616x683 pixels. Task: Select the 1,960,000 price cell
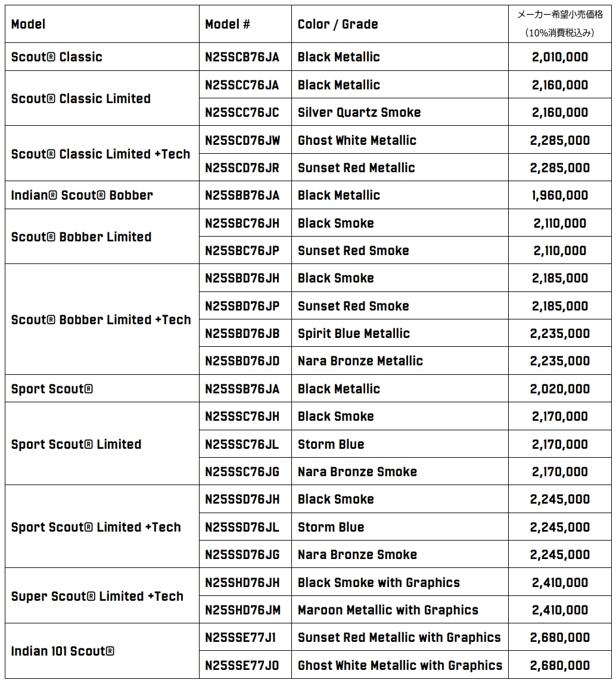[560, 195]
